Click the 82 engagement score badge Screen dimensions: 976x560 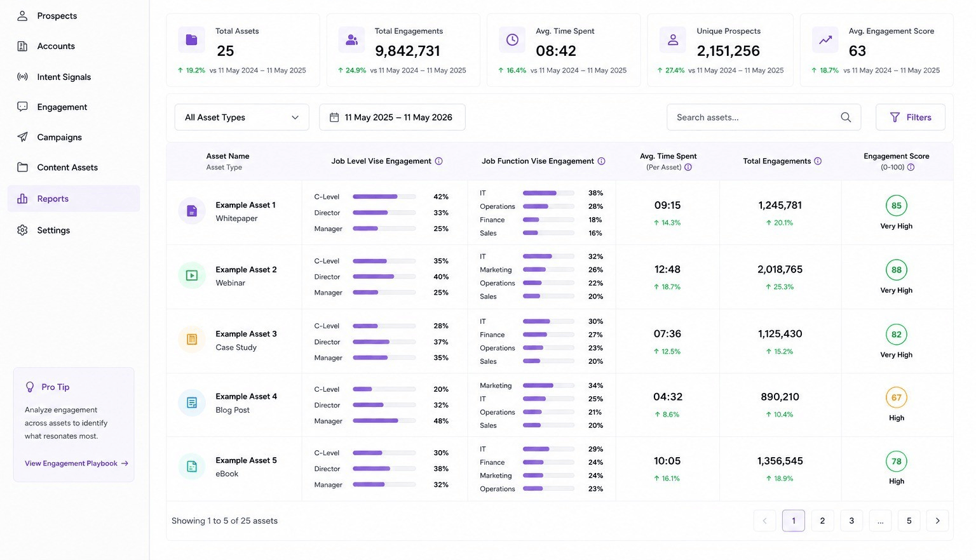[897, 335]
